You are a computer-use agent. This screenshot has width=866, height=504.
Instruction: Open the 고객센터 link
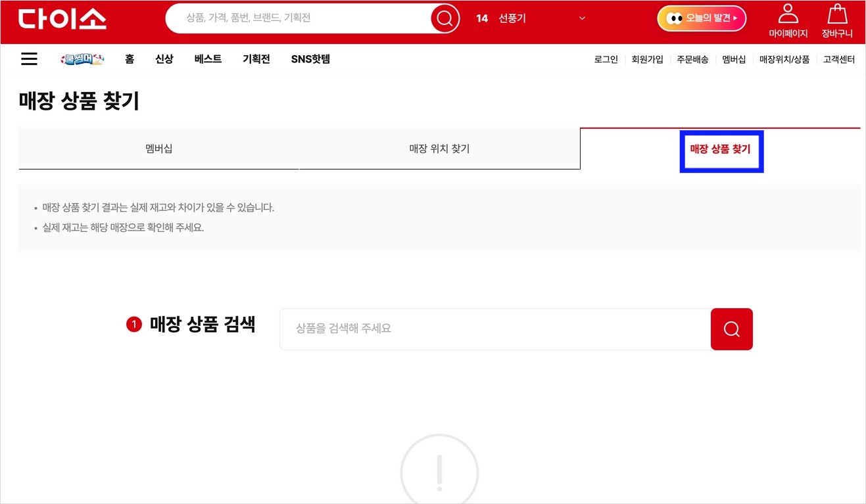838,58
